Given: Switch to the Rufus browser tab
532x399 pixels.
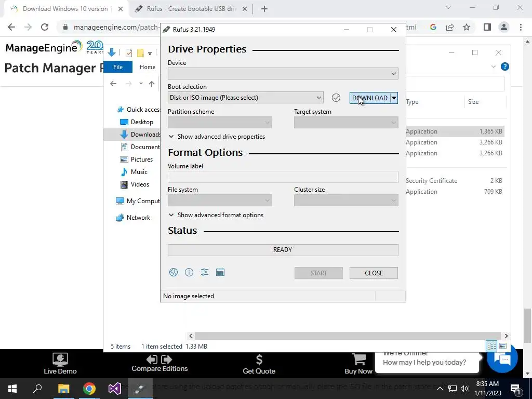Looking at the screenshot, I should (191, 9).
